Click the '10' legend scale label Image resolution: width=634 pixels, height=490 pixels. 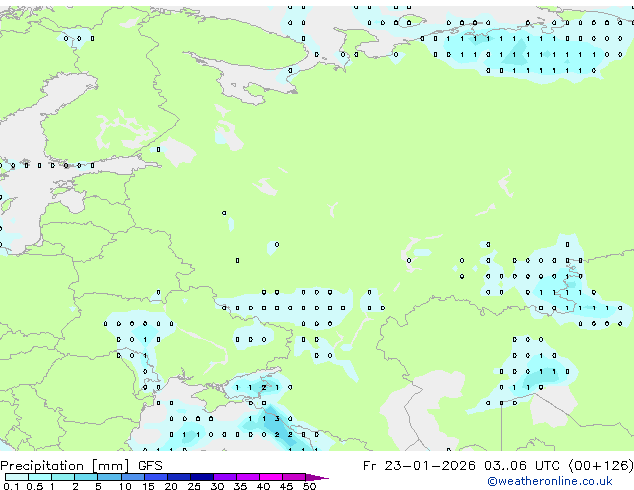click(x=125, y=486)
